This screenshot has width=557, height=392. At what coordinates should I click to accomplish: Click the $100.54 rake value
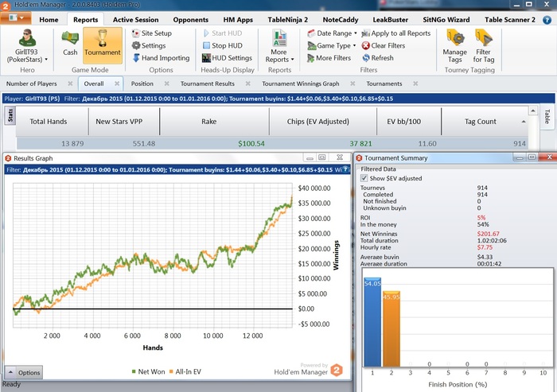pyautogui.click(x=251, y=144)
